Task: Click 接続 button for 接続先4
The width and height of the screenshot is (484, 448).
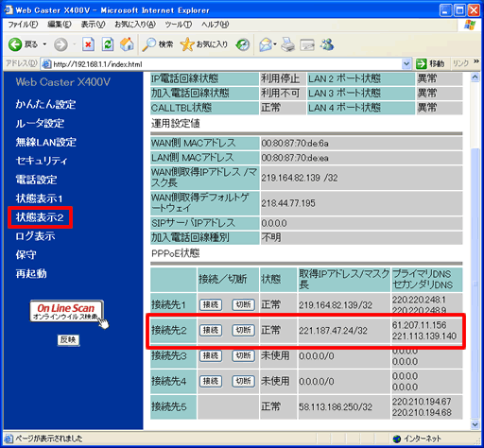Action: click(211, 381)
